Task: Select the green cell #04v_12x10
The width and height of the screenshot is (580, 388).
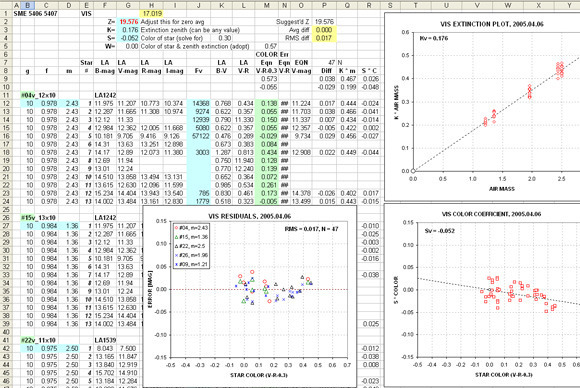Action: (x=38, y=95)
